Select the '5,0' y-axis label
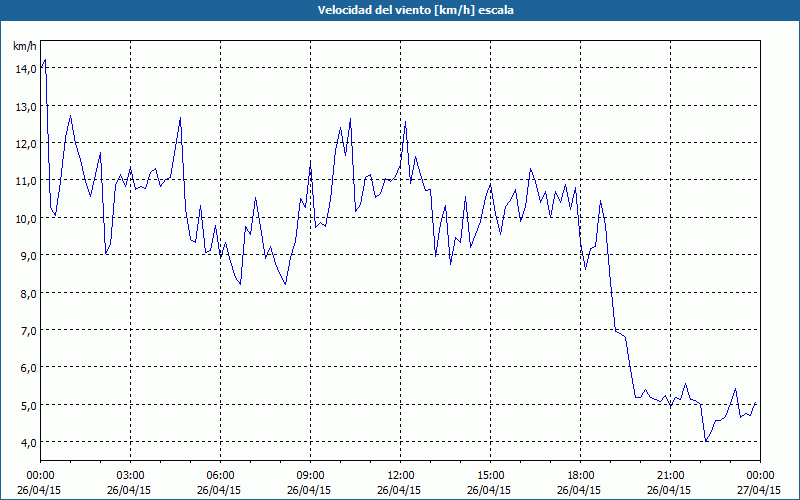The height and width of the screenshot is (500, 800). click(x=29, y=406)
